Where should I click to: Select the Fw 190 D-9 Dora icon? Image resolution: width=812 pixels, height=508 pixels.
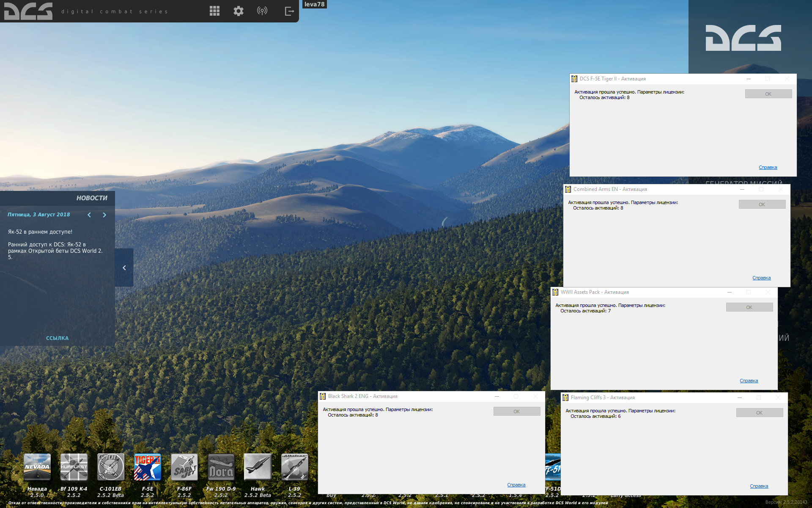click(x=221, y=467)
